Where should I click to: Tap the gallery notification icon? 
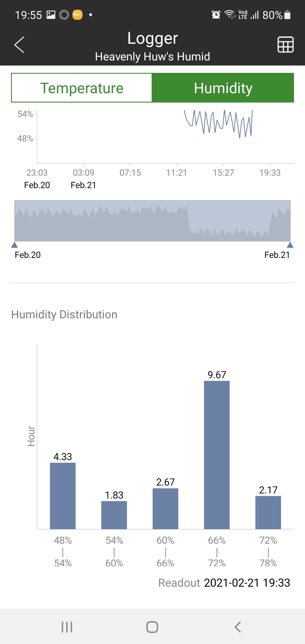click(51, 15)
